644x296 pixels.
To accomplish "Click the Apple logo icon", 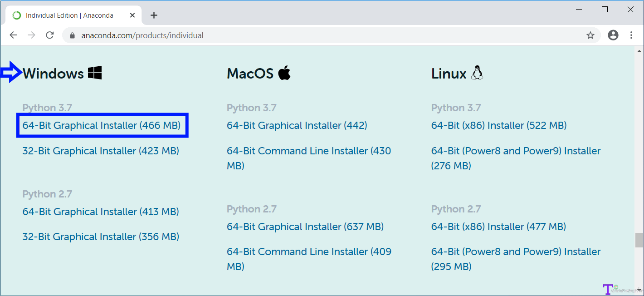I will click(x=284, y=72).
